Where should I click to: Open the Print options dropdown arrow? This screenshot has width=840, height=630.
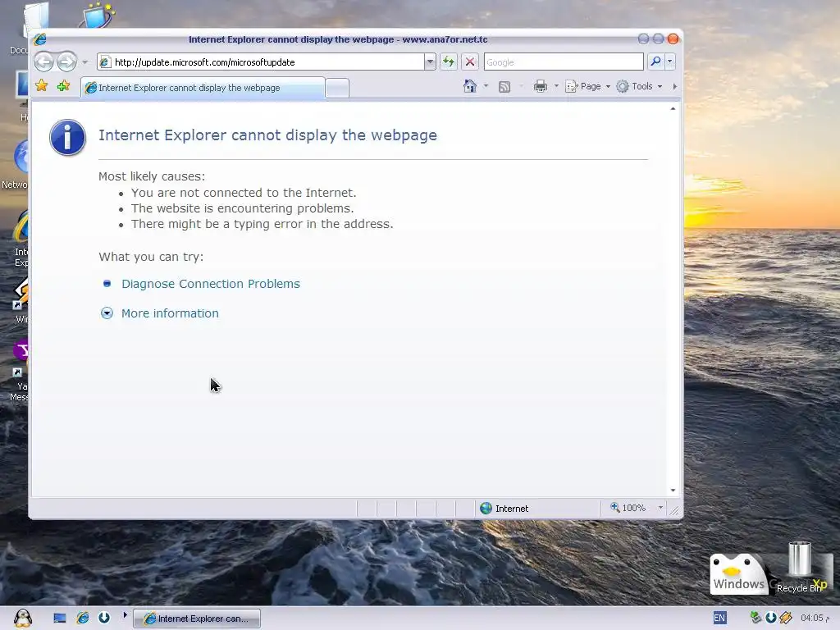(556, 86)
